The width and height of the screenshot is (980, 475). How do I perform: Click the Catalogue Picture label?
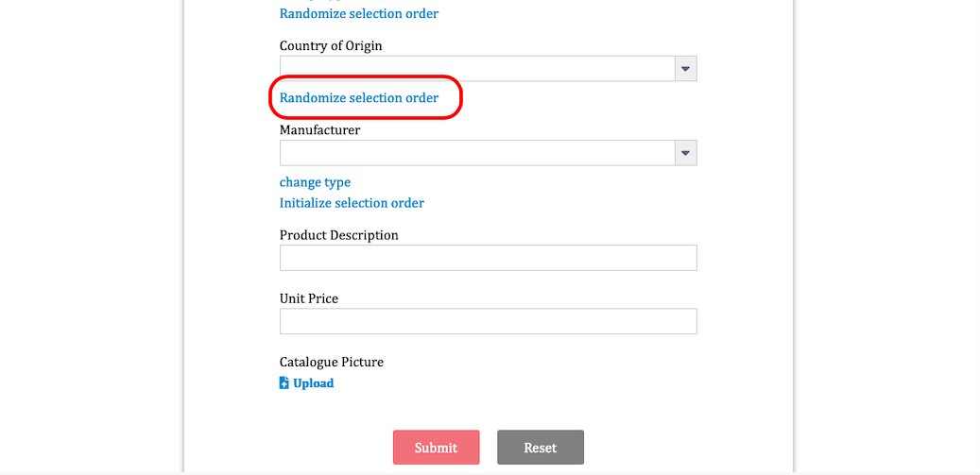332,362
